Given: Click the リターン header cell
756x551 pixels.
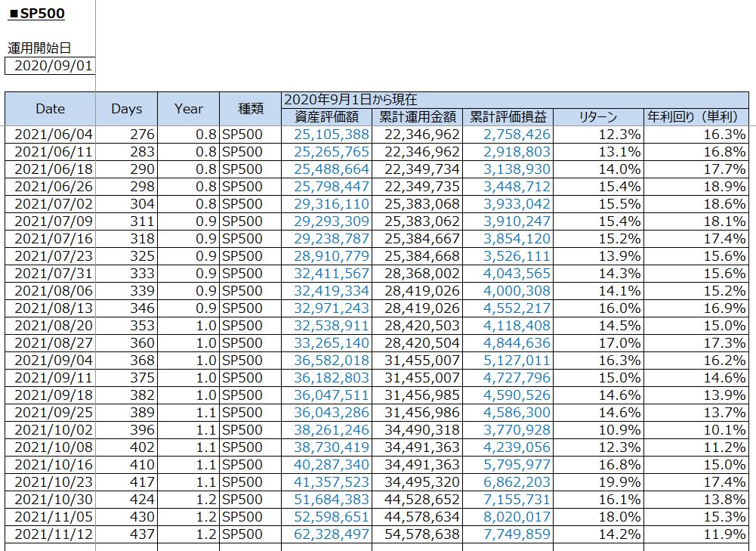Looking at the screenshot, I should (598, 117).
